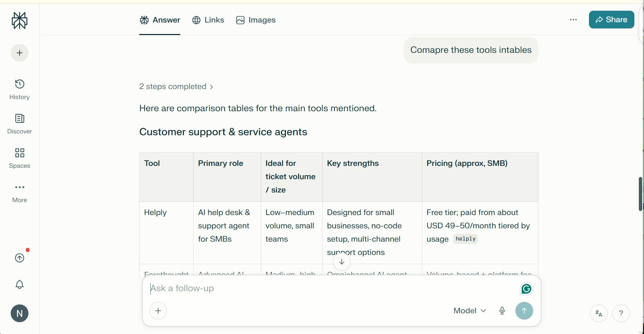This screenshot has width=644, height=334.
Task: Switch to the Links tab
Action: (x=208, y=20)
